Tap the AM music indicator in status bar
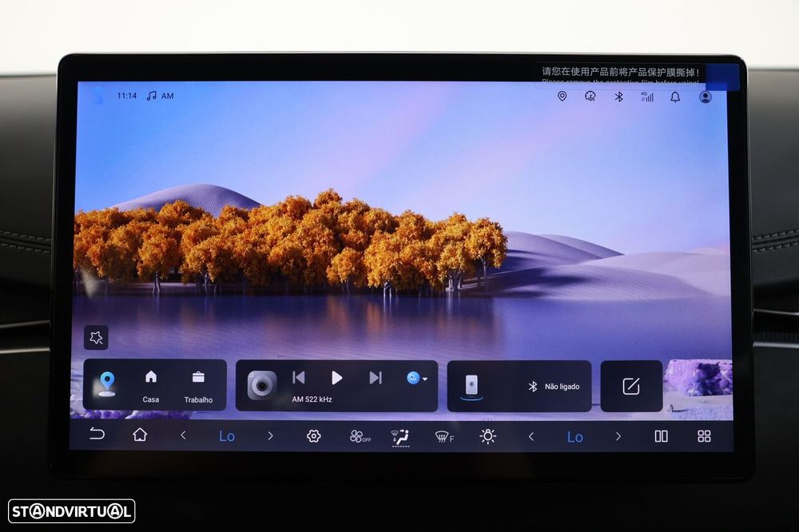This screenshot has height=532, width=799. coord(161,96)
